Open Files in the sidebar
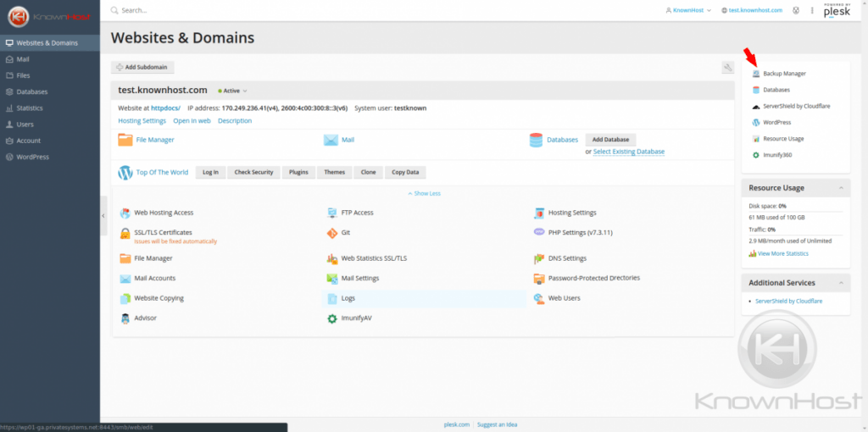This screenshot has height=432, width=868. point(50,75)
